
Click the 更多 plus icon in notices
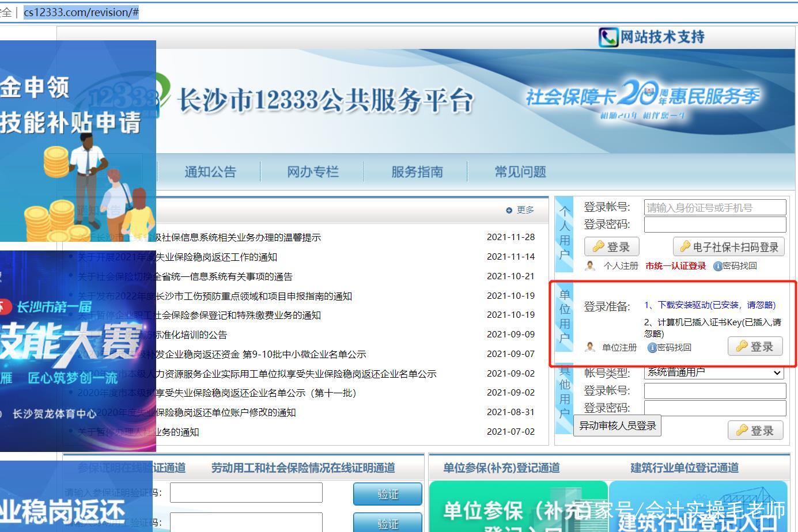point(509,210)
